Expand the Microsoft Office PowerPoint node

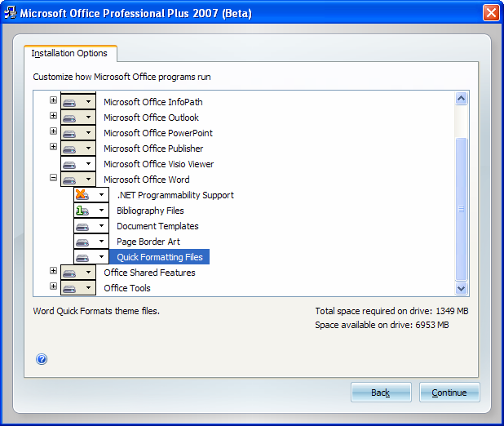click(x=53, y=131)
